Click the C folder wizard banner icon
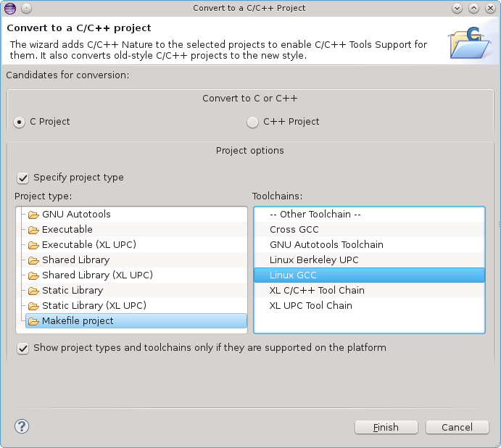The height and width of the screenshot is (448, 501). [469, 43]
